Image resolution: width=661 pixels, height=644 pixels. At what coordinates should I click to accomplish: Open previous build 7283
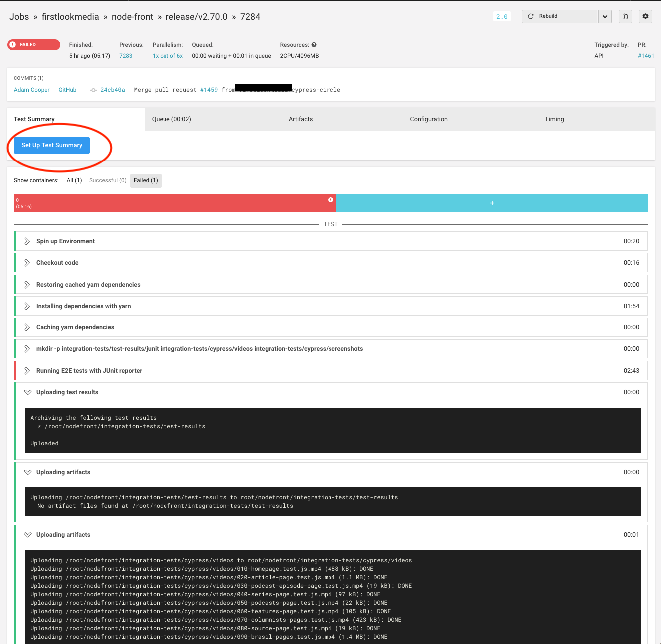[x=126, y=56]
